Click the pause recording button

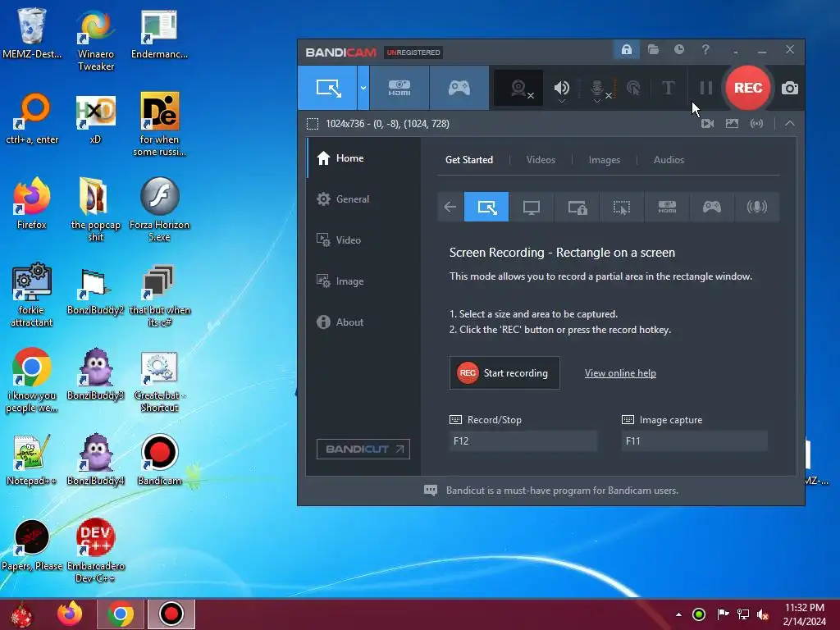[x=706, y=88]
